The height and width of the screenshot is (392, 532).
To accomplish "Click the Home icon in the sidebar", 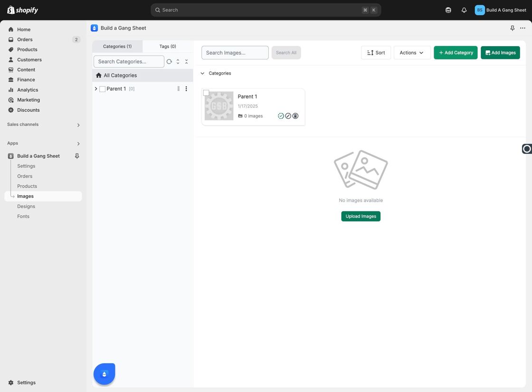I will (x=11, y=29).
